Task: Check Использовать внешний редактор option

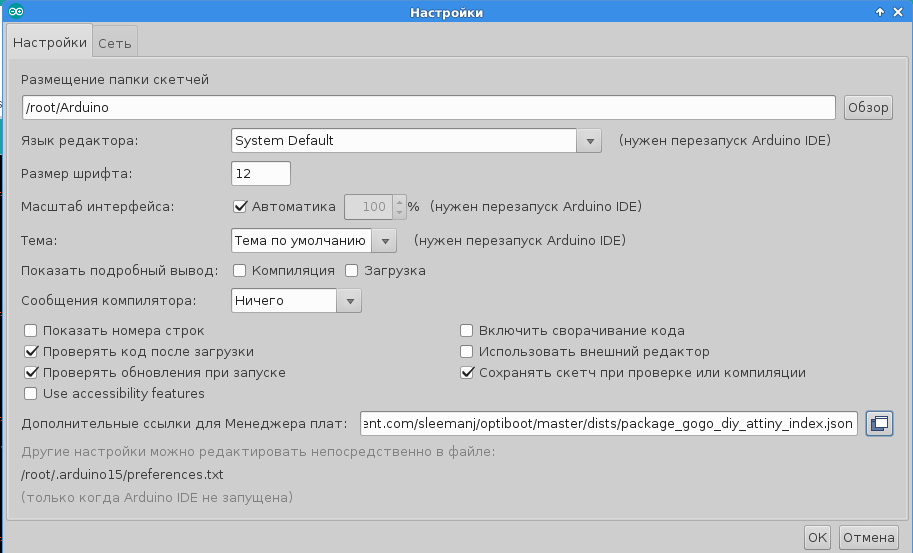Action: click(466, 352)
